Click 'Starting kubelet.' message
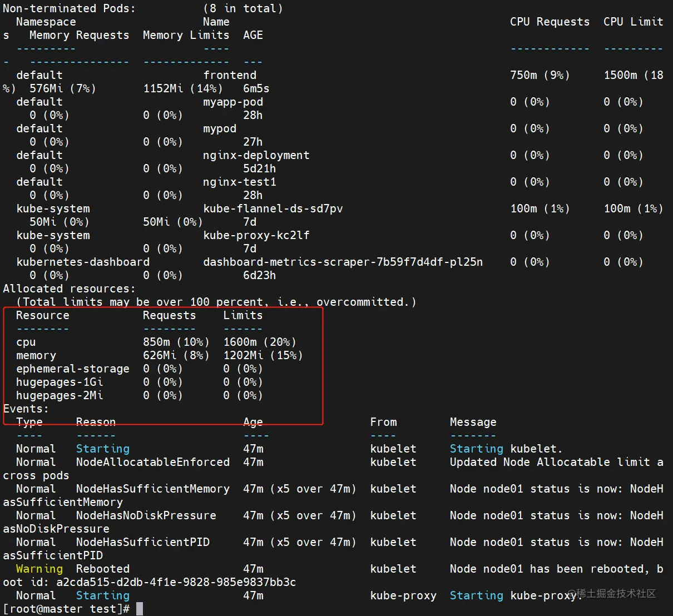This screenshot has width=673, height=616. coord(507,449)
